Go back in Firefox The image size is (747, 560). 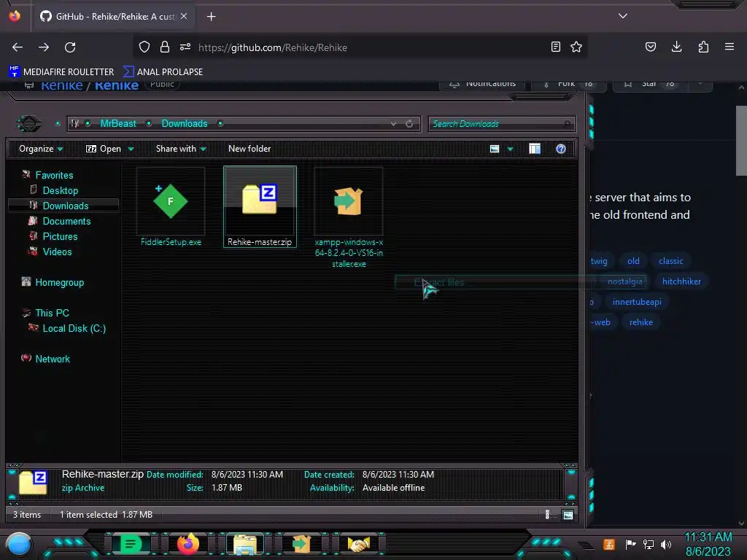pos(18,47)
